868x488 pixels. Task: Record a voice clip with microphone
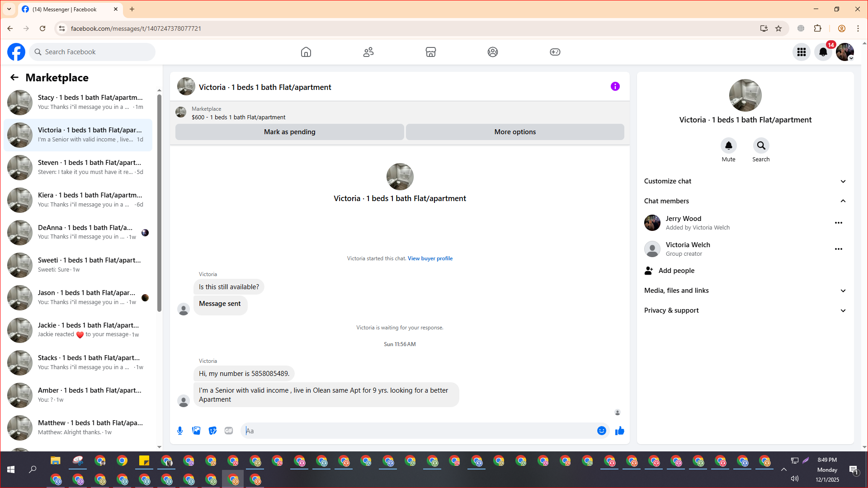coord(180,431)
